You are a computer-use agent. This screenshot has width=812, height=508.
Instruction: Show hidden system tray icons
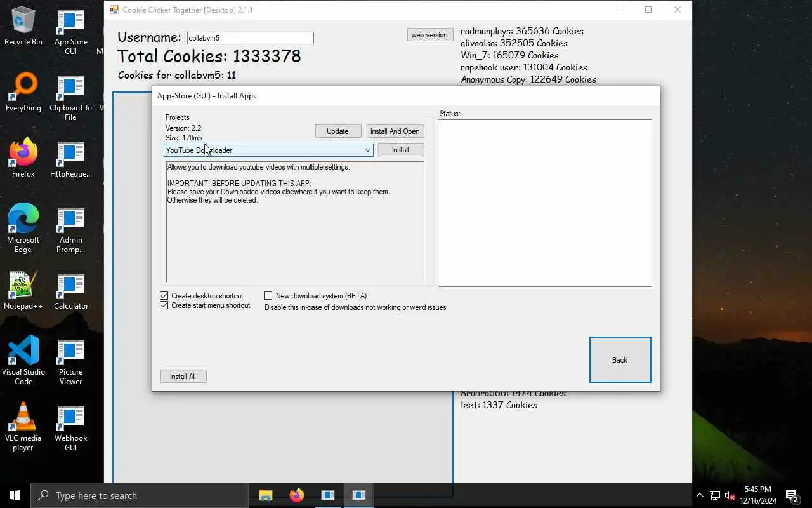(x=700, y=495)
